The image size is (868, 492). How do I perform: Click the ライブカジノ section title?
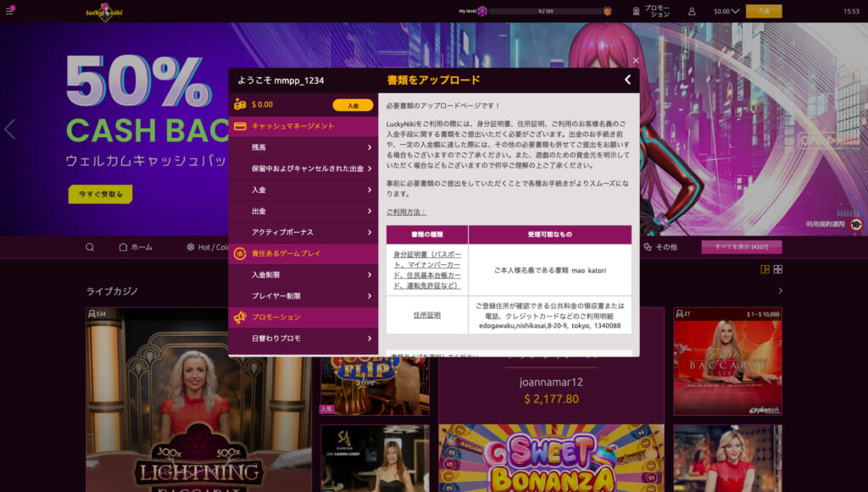112,291
